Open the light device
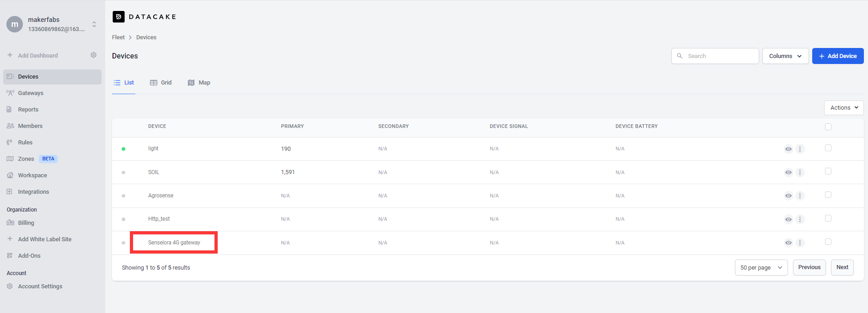The image size is (868, 313). pyautogui.click(x=153, y=149)
